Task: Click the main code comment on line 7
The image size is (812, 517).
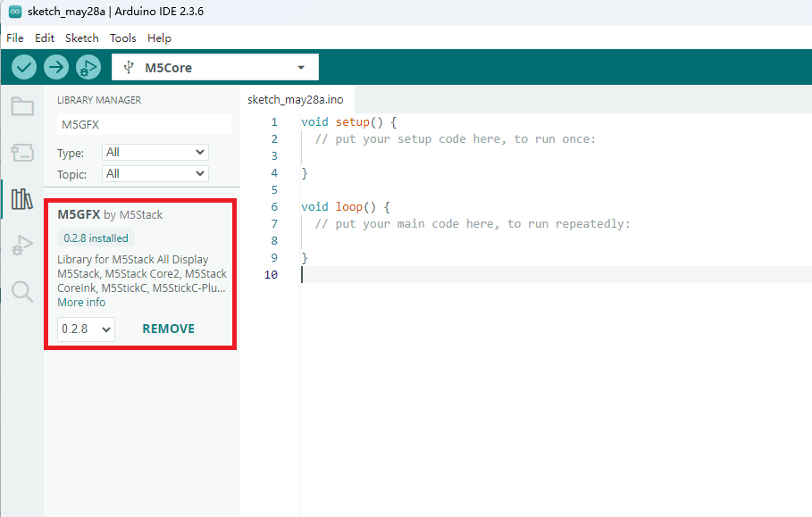Action: click(473, 224)
